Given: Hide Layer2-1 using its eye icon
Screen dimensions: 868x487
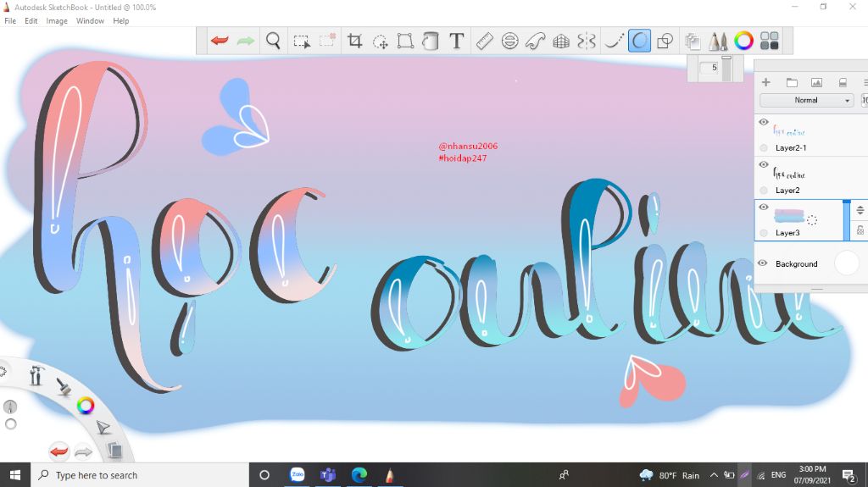Looking at the screenshot, I should coord(764,122).
